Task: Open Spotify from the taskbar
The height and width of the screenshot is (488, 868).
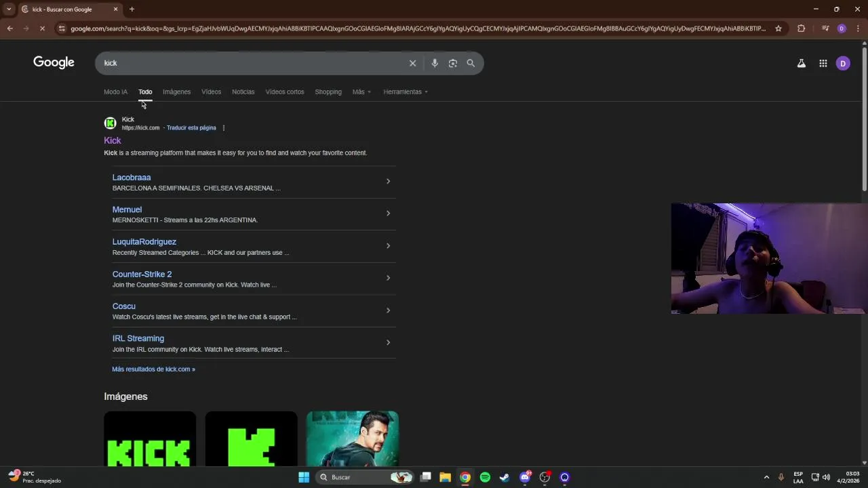Action: [x=485, y=477]
